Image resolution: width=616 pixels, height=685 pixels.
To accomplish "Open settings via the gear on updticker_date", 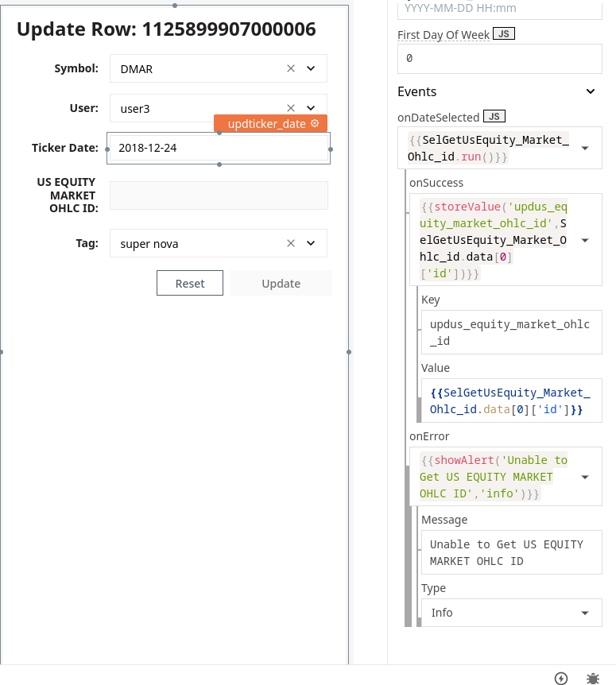I will click(x=315, y=124).
